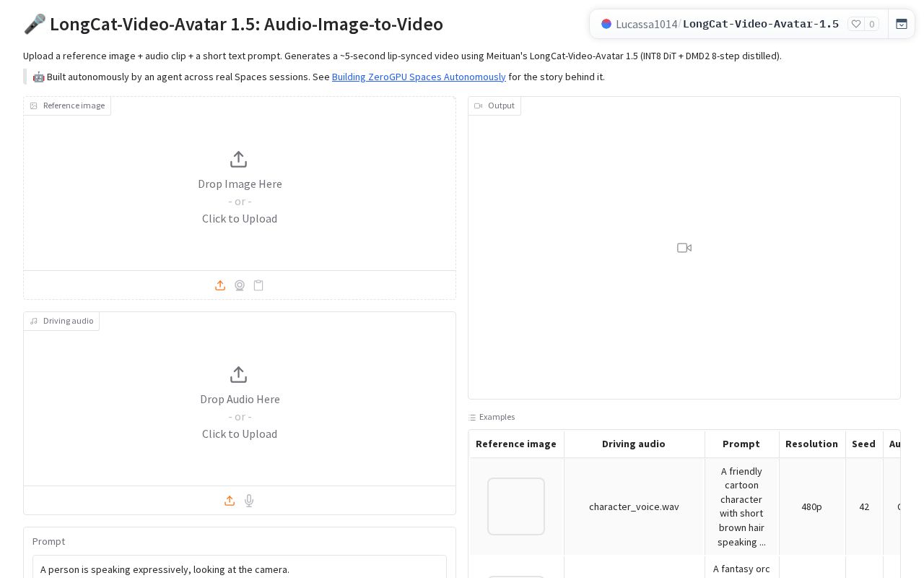
Task: Click the Examples section label
Action: point(492,417)
